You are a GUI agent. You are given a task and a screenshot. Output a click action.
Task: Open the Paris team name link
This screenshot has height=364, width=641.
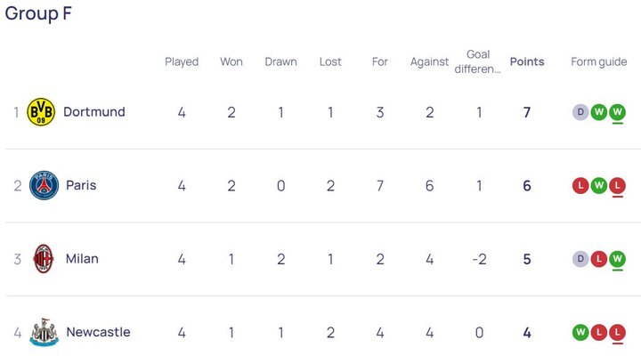point(81,185)
